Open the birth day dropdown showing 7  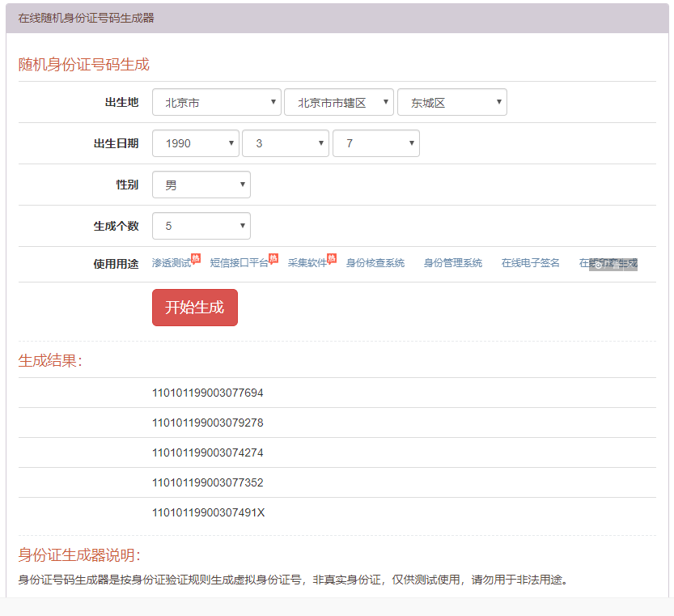coord(376,143)
